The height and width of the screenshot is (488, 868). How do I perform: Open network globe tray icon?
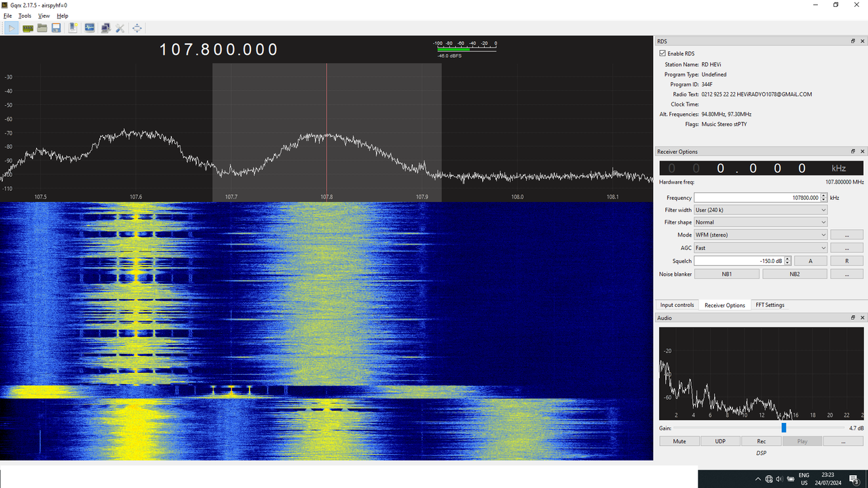[x=769, y=479]
